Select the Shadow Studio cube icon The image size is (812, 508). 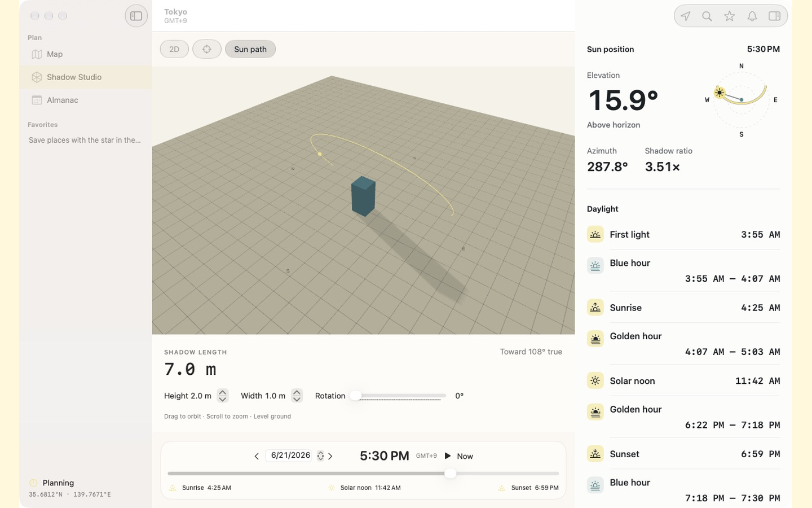pos(37,77)
